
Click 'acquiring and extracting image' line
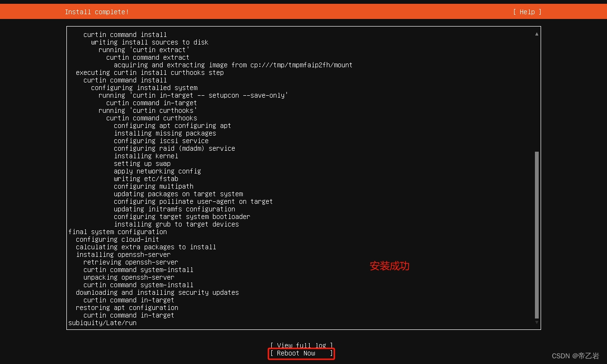tap(233, 65)
